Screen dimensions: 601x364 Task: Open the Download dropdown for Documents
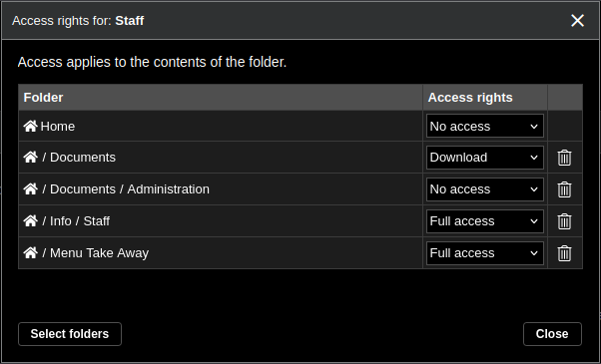[x=485, y=158]
